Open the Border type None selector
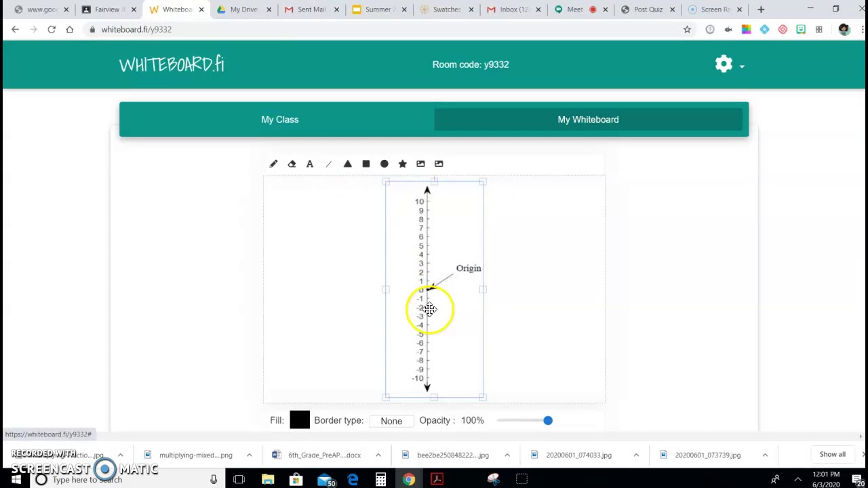The height and width of the screenshot is (488, 868). click(x=391, y=421)
